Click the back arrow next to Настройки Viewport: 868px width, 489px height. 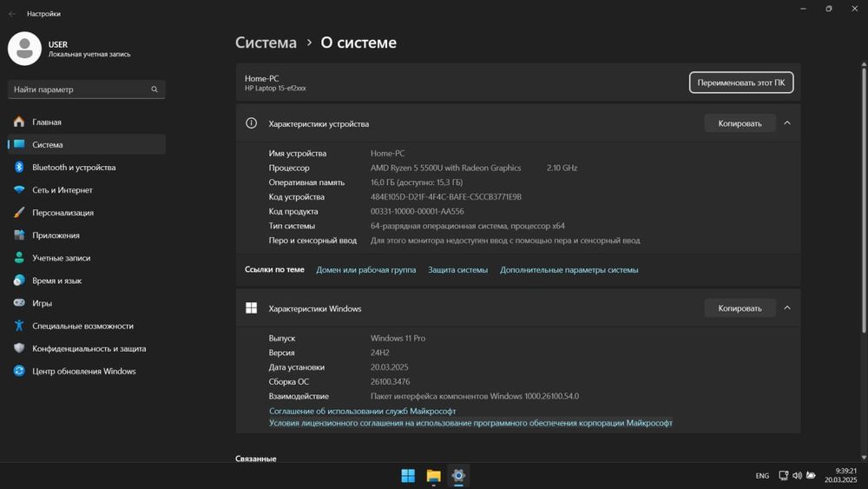coord(12,14)
